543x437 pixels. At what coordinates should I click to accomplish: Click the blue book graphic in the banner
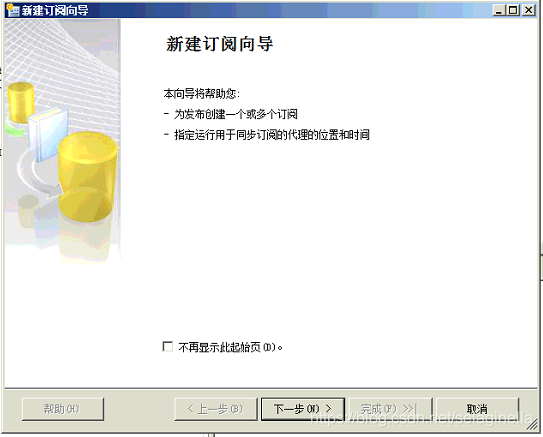(x=47, y=134)
